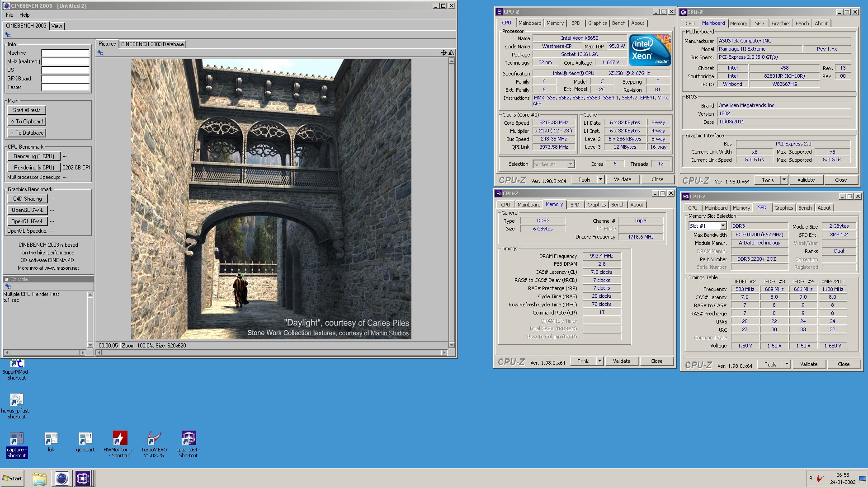Viewport: 868px width, 488px height.
Task: Open the Help menu in CINEBENCH
Action: click(x=24, y=15)
